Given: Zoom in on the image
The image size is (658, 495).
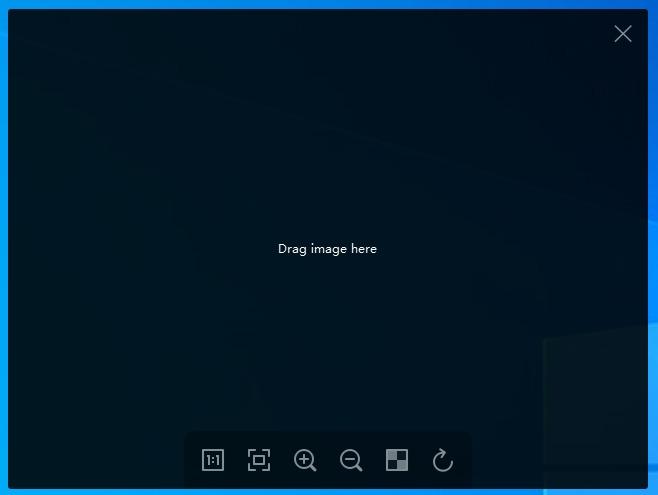Looking at the screenshot, I should pos(305,460).
